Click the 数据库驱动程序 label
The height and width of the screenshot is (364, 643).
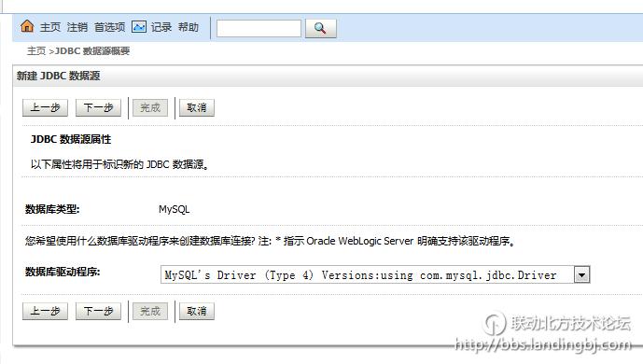click(x=63, y=272)
